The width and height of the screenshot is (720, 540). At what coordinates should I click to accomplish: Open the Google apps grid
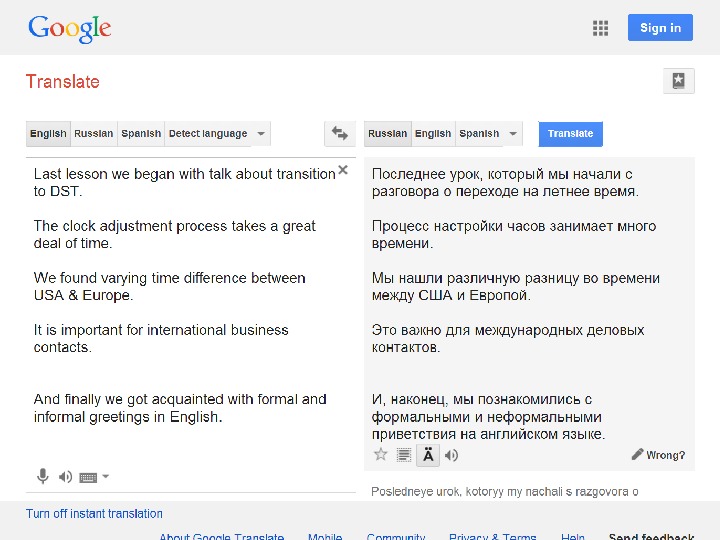click(x=601, y=28)
